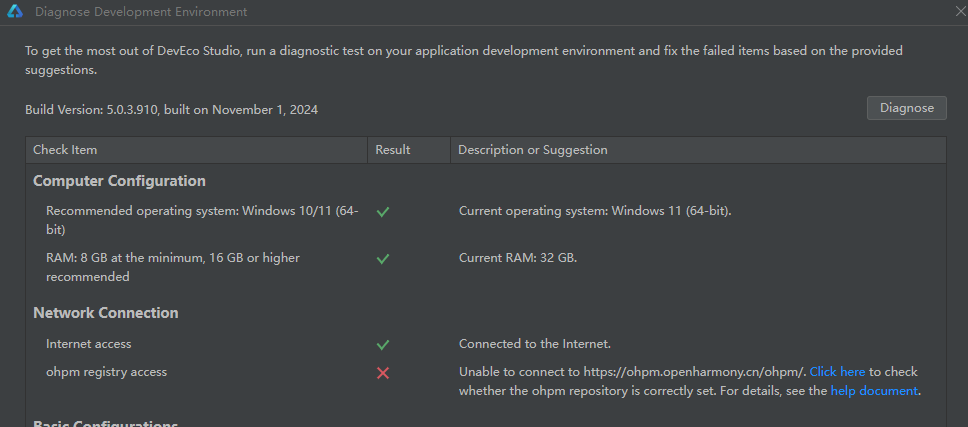968x427 pixels.
Task: Click the Description or Suggestion column header
Action: tap(698, 150)
